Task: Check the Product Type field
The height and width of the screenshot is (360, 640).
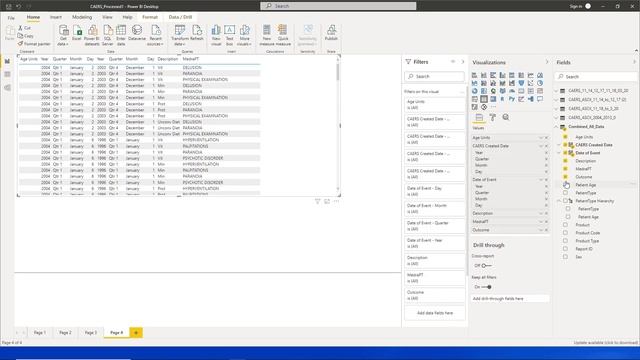Action: [565, 241]
